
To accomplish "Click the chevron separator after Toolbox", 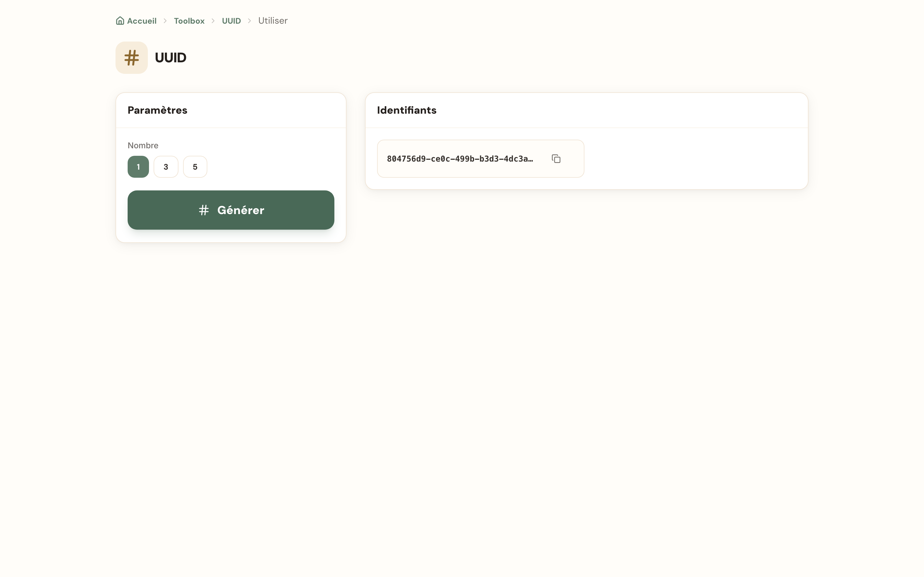I will coord(213,20).
